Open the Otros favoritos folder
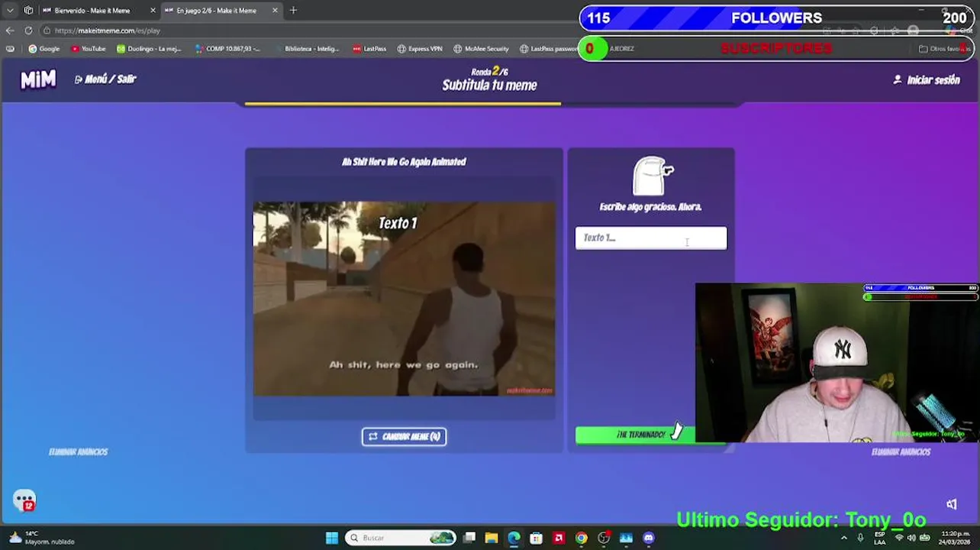980x550 pixels. coord(943,49)
